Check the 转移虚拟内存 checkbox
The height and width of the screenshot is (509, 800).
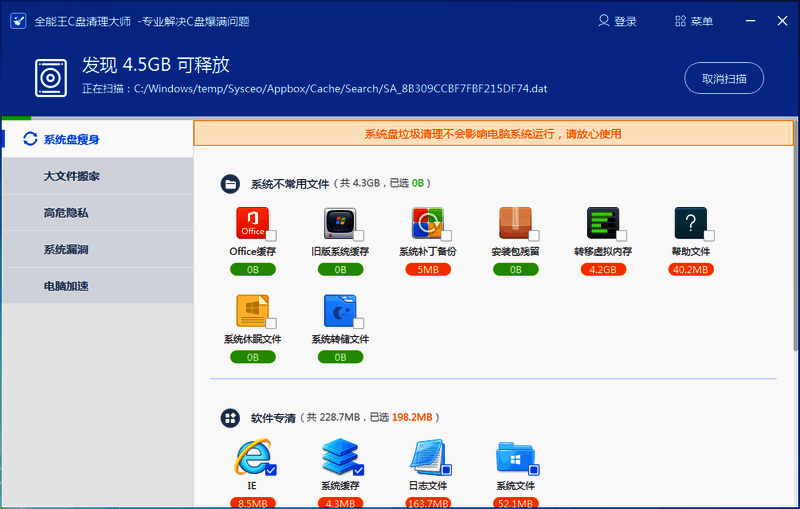[x=621, y=235]
